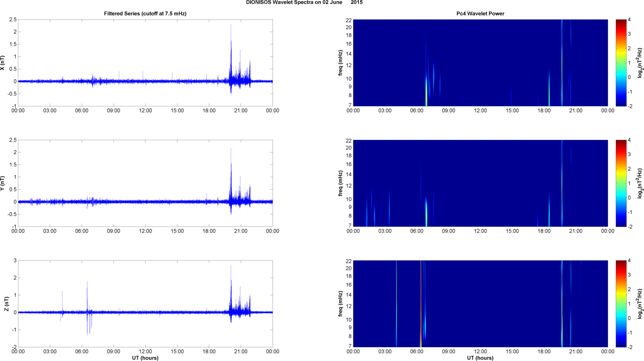Image resolution: width=644 pixels, height=361 pixels.
Task: Select the 'Pc4 Wavelet Power' heading
Action: pos(480,14)
